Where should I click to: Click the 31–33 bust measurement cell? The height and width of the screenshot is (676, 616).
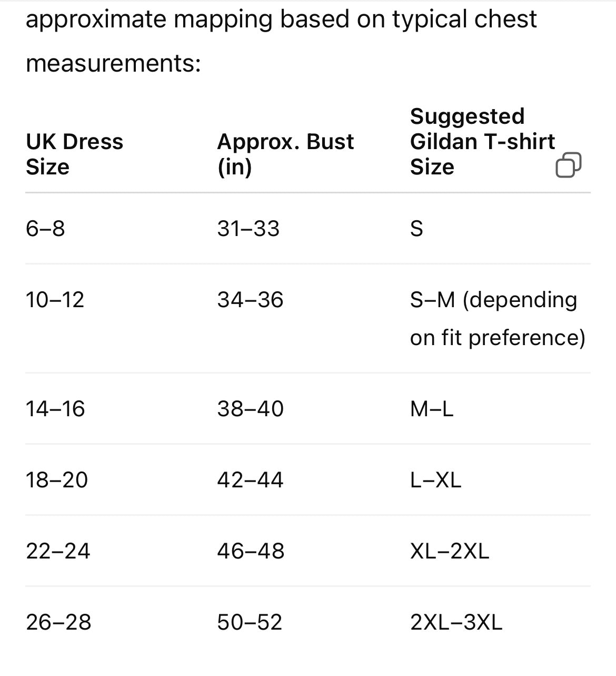point(249,229)
